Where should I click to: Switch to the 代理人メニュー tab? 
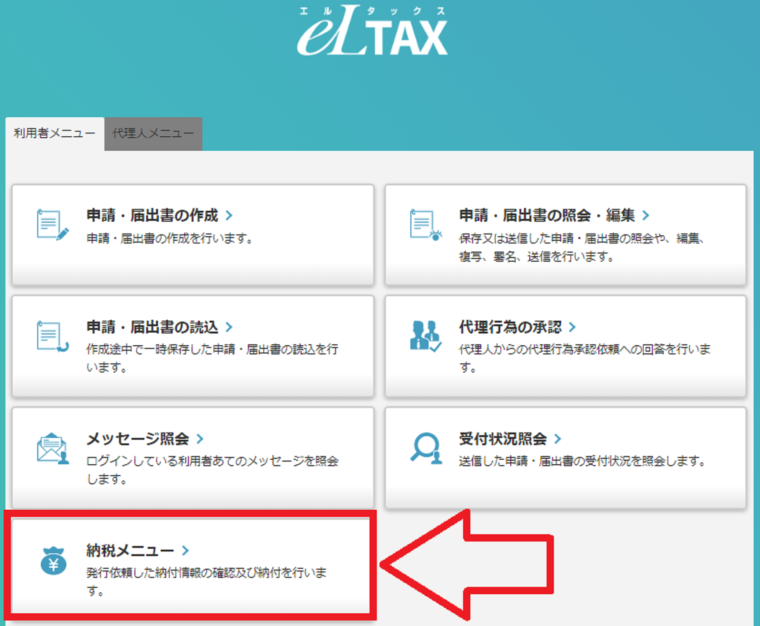(x=153, y=134)
